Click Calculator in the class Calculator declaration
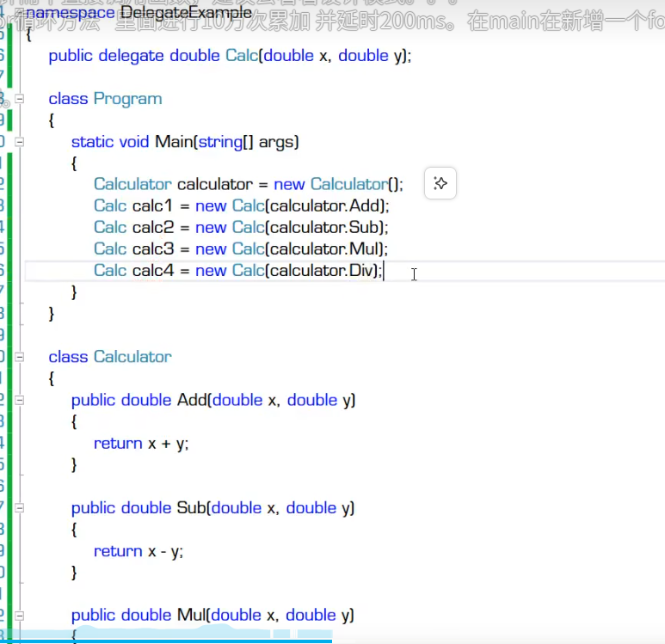This screenshot has width=665, height=644. [132, 357]
